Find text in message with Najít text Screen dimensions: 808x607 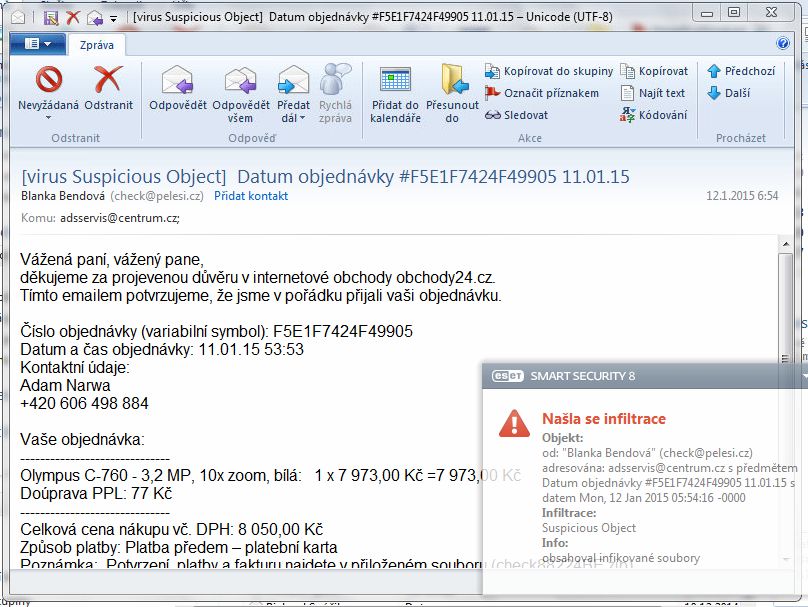point(652,93)
